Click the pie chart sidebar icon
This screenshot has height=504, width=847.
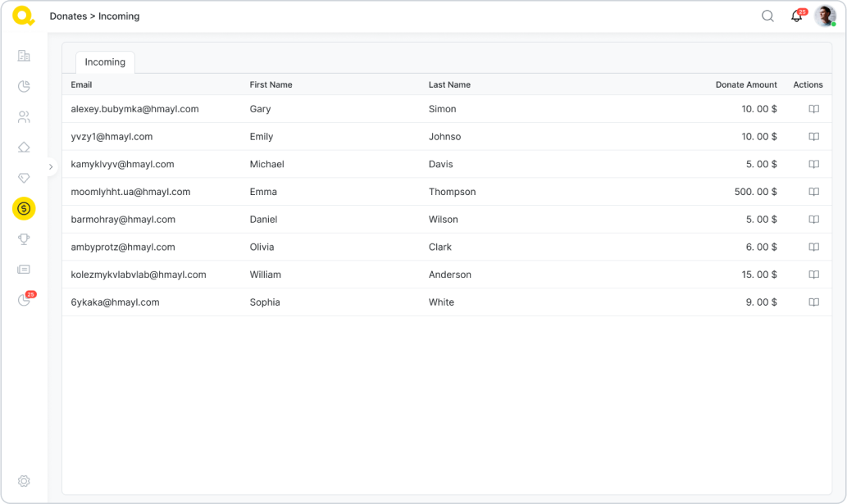24,86
